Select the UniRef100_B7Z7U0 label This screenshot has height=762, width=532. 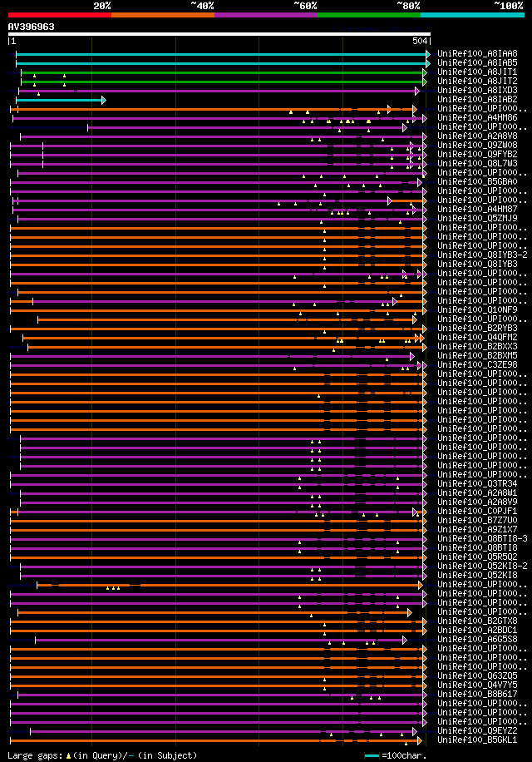tap(477, 521)
